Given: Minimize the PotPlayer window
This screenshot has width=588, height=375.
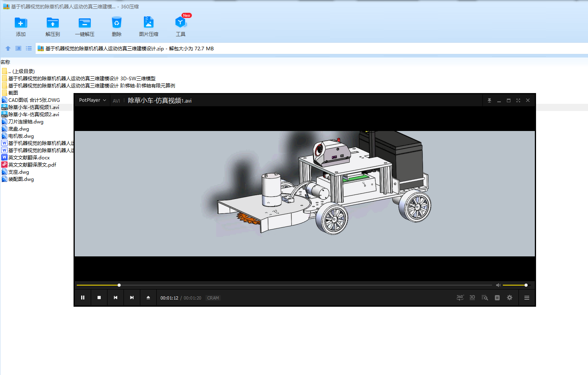Looking at the screenshot, I should click(x=499, y=101).
